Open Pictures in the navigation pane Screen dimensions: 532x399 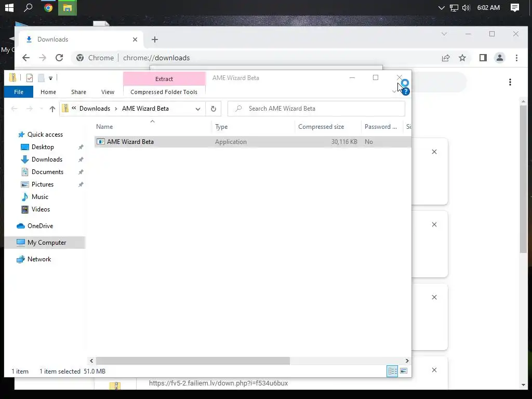tap(43, 184)
